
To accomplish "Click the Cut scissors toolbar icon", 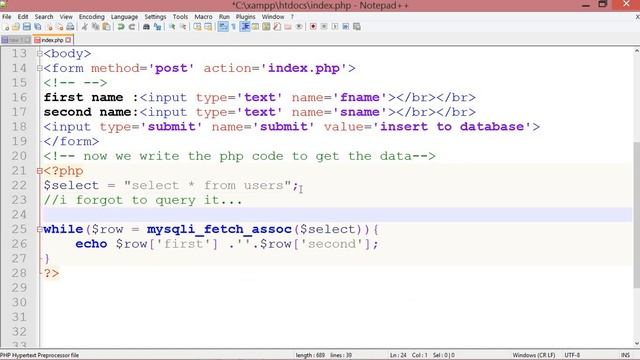I will [x=84, y=27].
